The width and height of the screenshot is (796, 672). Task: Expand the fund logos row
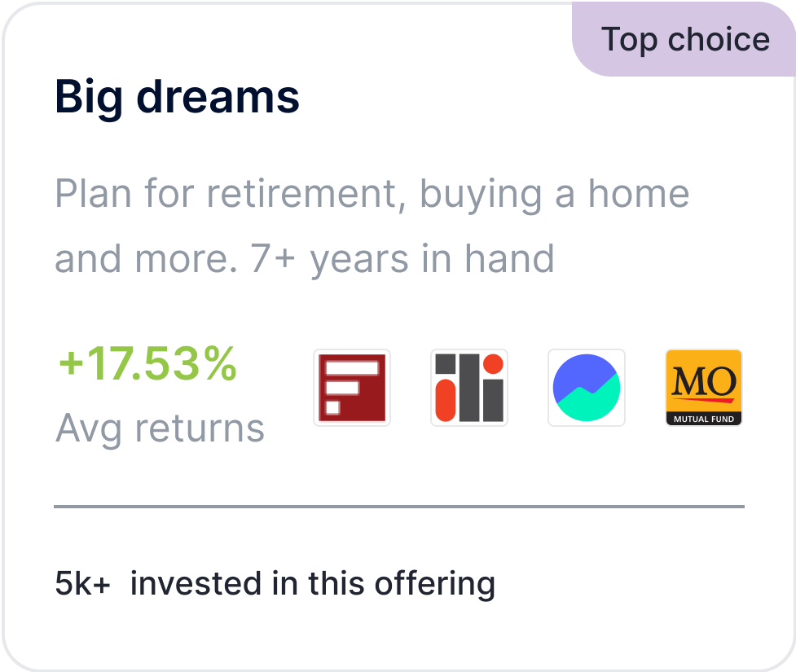click(x=527, y=388)
